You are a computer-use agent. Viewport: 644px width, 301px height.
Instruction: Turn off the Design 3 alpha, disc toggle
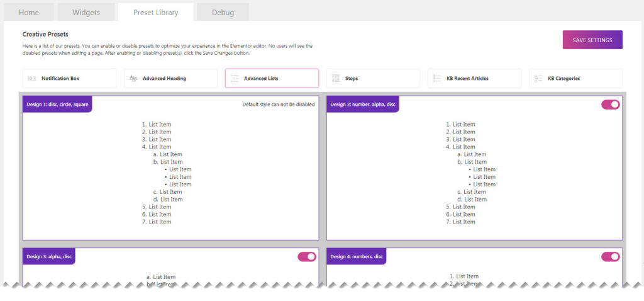coord(307,256)
